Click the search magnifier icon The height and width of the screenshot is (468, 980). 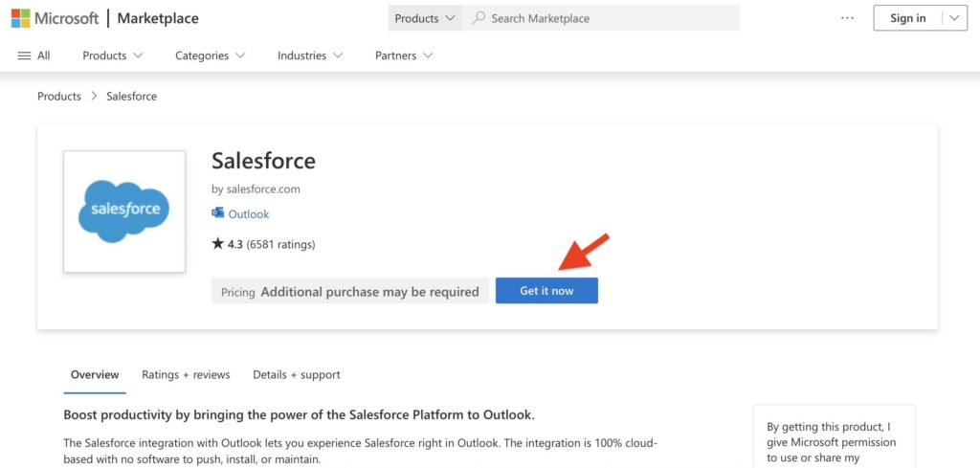(x=479, y=18)
